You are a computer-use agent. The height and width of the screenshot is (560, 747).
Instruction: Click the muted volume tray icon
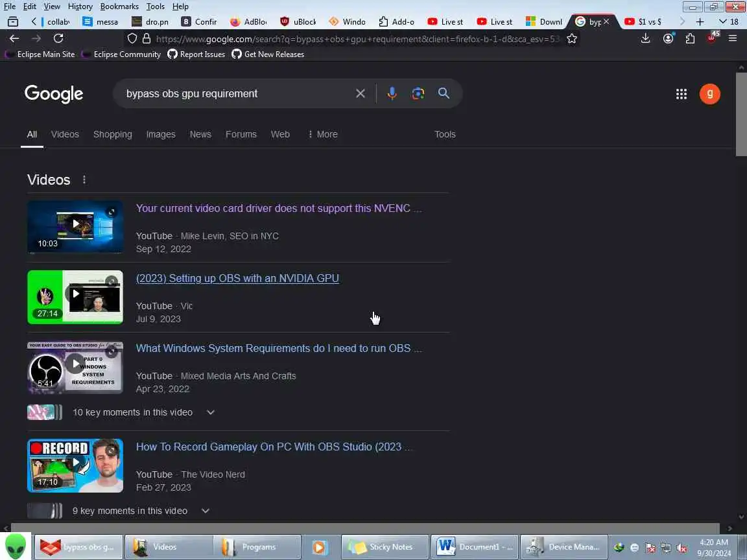point(682,548)
